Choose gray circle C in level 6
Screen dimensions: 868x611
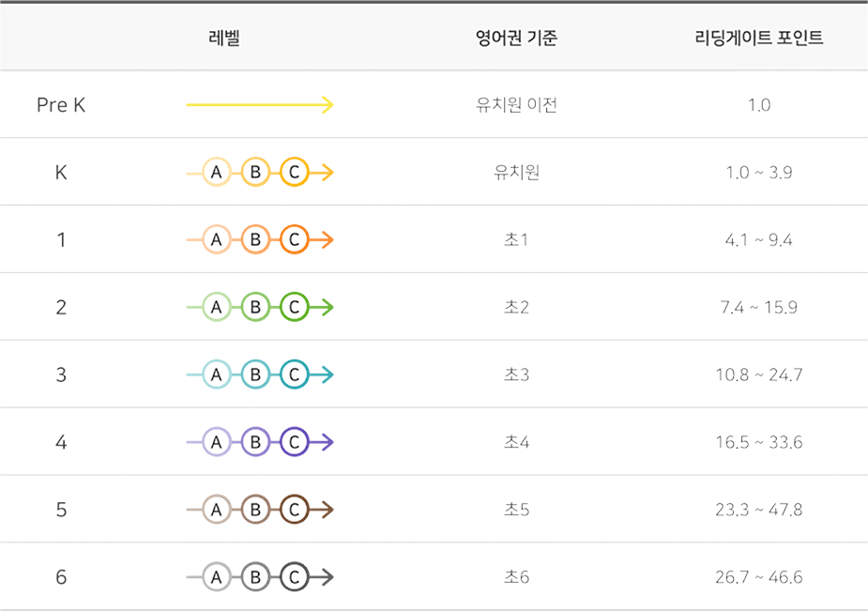(x=294, y=577)
